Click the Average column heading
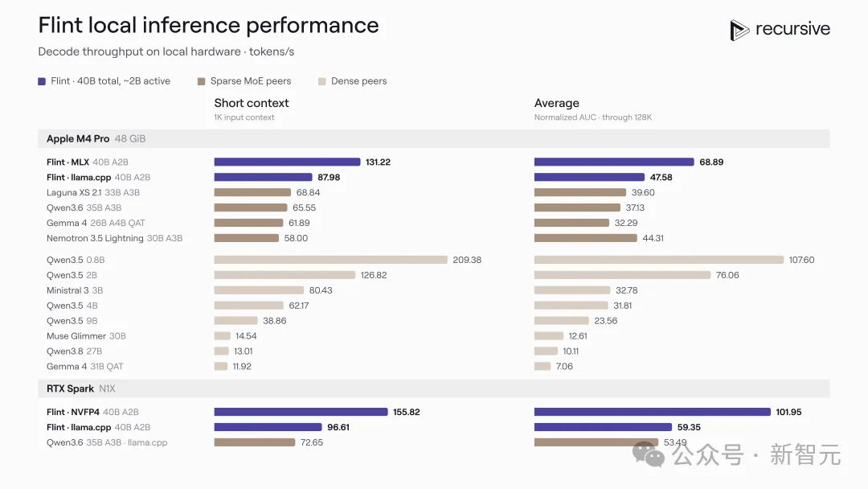 [x=556, y=103]
